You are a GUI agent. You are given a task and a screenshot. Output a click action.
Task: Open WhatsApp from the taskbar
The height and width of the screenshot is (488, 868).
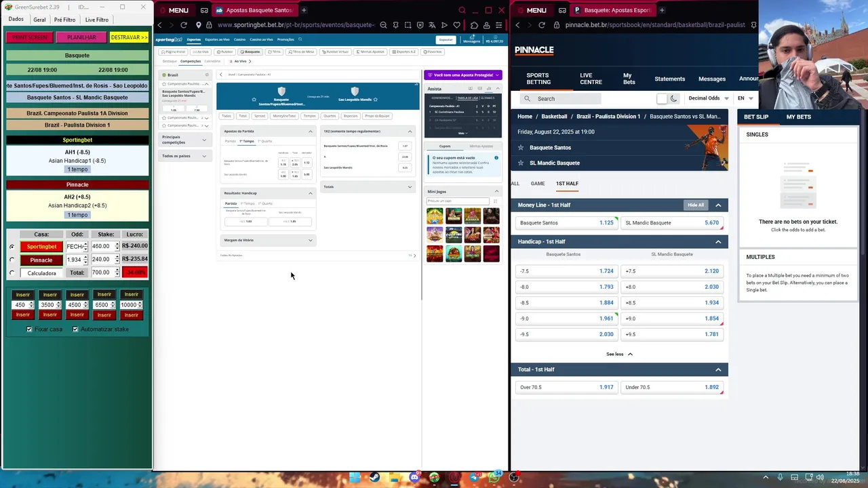pyautogui.click(x=494, y=478)
